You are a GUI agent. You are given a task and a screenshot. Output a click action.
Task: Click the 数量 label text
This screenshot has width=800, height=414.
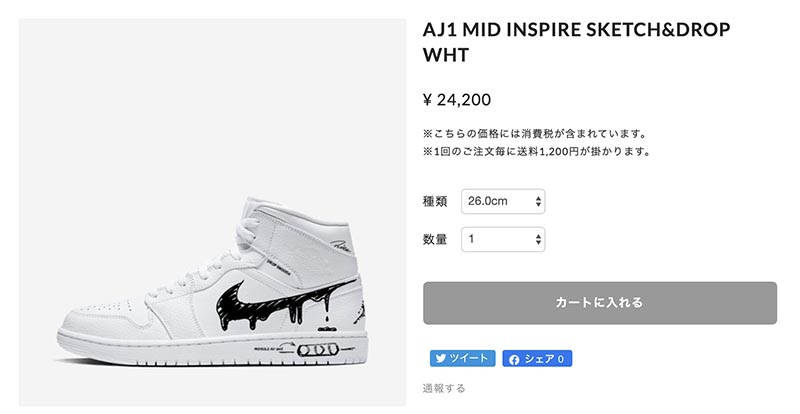pos(435,239)
